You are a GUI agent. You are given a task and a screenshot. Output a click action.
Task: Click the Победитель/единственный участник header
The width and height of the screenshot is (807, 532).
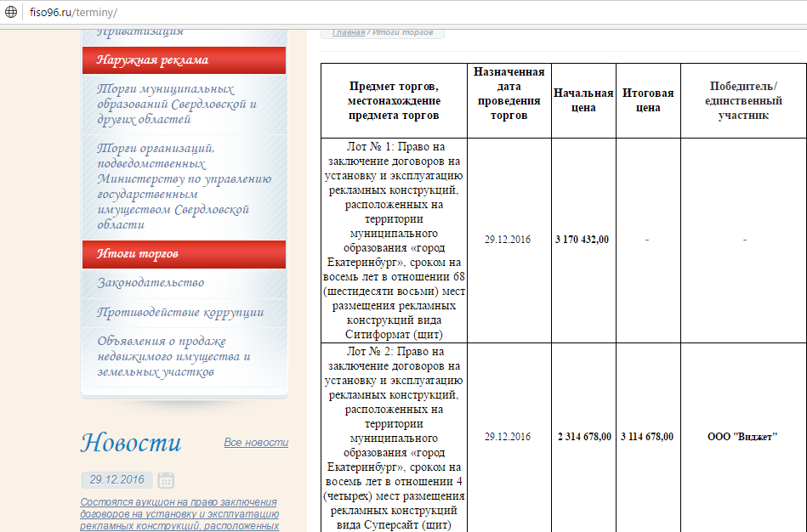(744, 101)
